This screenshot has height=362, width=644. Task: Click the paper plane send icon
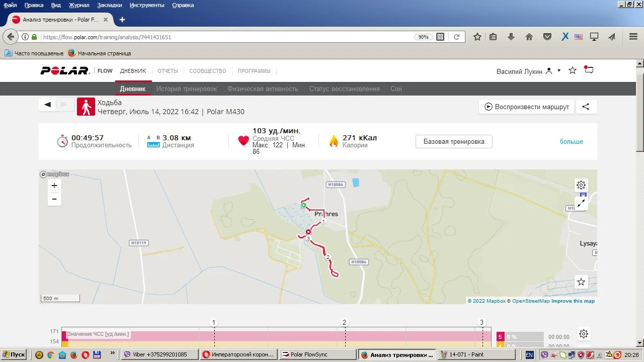point(612,37)
